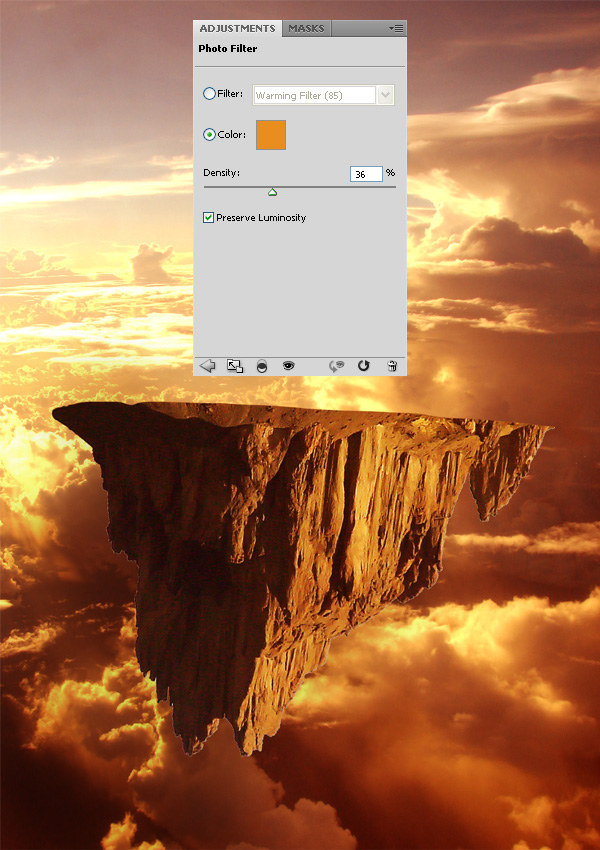Image resolution: width=600 pixels, height=850 pixels.
Task: Reset adjustment to defaults icon
Action: [x=364, y=366]
